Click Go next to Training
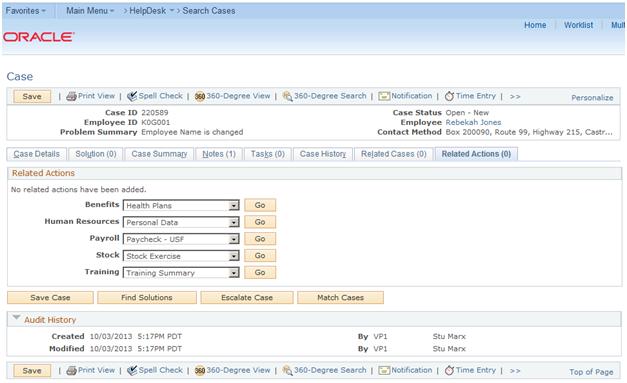Image resolution: width=627 pixels, height=383 pixels. click(260, 272)
